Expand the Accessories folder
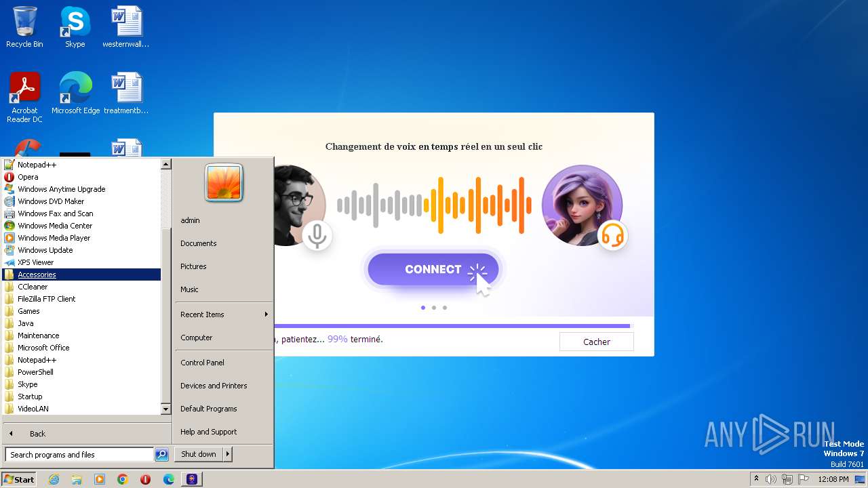This screenshot has height=488, width=868. pos(81,274)
